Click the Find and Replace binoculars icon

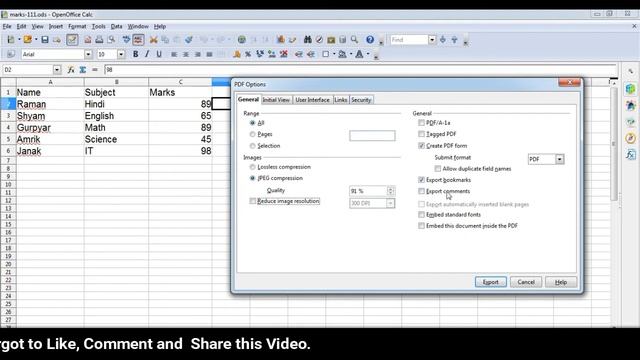[x=307, y=40]
